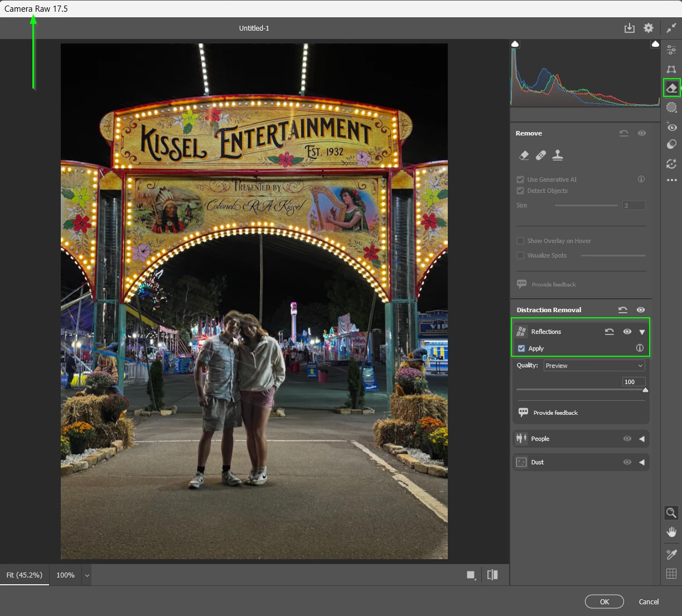Uncheck the Reflections Apply checkbox
The image size is (682, 616).
521,348
